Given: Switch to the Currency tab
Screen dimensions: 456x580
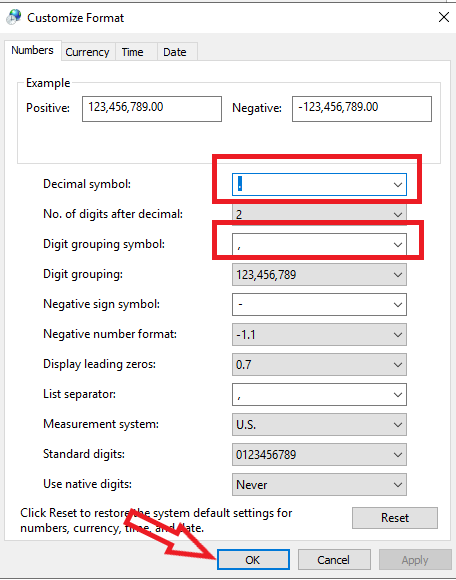Looking at the screenshot, I should [x=88, y=52].
